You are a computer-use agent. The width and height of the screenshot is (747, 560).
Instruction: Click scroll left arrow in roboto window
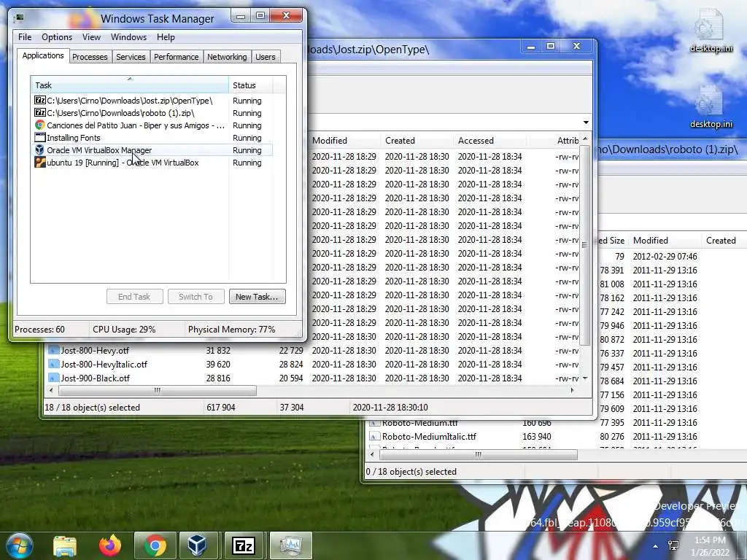pyautogui.click(x=372, y=455)
